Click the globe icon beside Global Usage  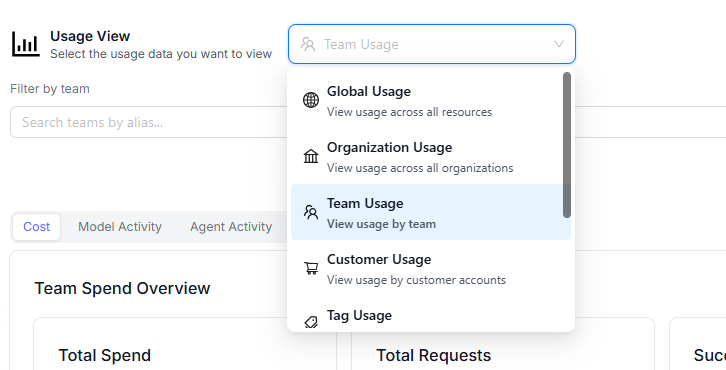(x=311, y=100)
